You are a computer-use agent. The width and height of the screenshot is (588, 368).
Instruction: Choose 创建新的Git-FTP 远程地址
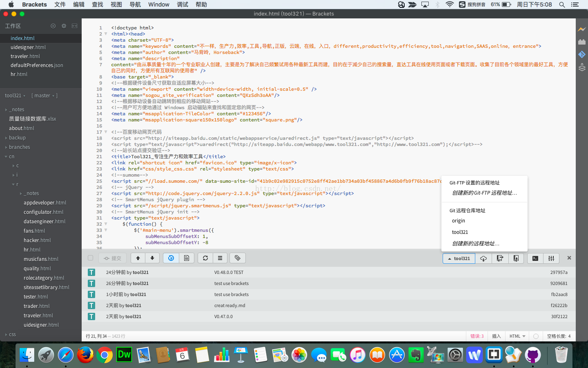[485, 193]
